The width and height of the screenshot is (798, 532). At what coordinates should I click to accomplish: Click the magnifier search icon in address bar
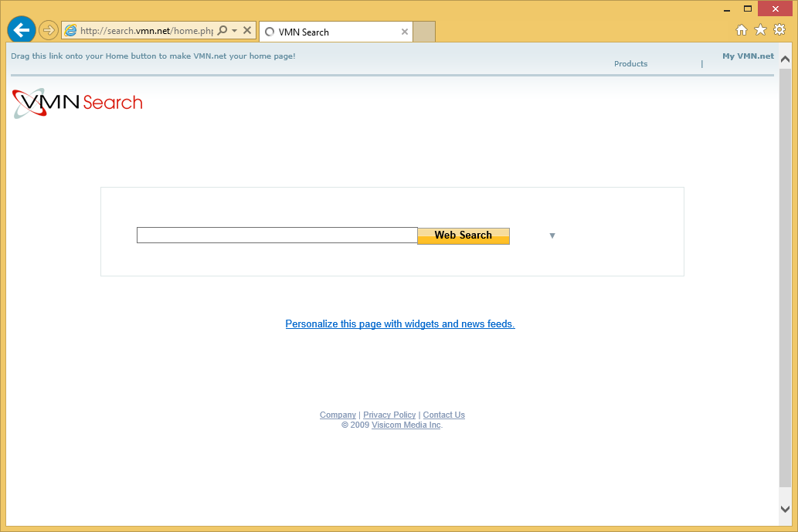pos(222,31)
